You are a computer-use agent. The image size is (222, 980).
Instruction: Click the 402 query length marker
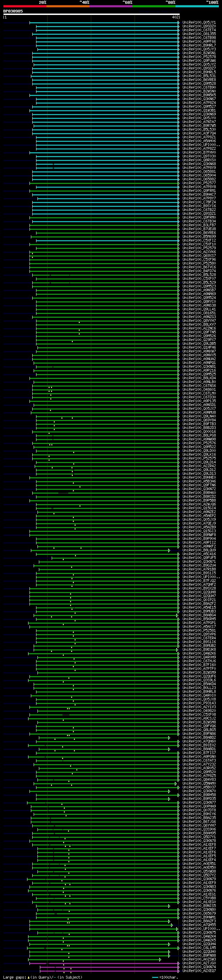pyautogui.click(x=175, y=17)
